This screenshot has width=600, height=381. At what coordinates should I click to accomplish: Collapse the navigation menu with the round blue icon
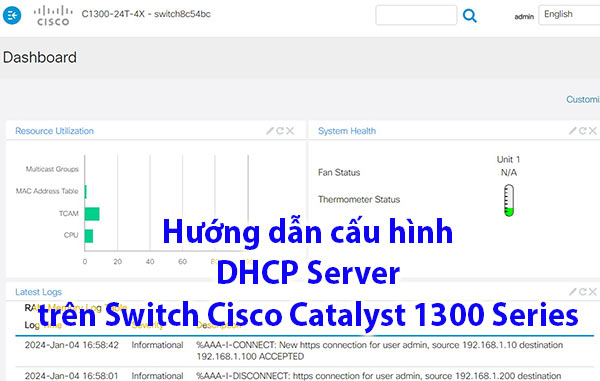(x=12, y=15)
